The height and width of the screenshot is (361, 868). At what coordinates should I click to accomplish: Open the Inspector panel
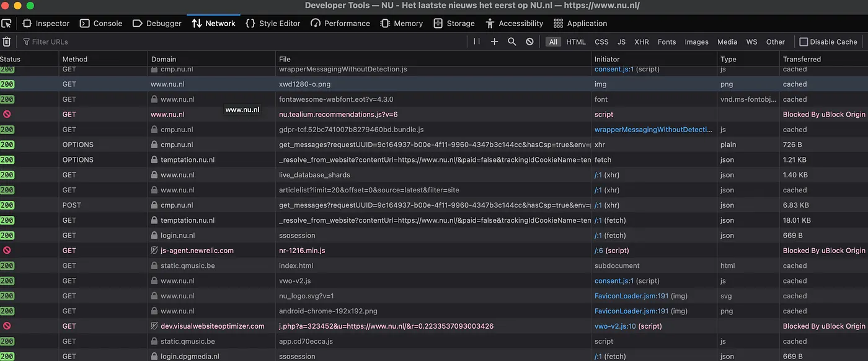[46, 23]
